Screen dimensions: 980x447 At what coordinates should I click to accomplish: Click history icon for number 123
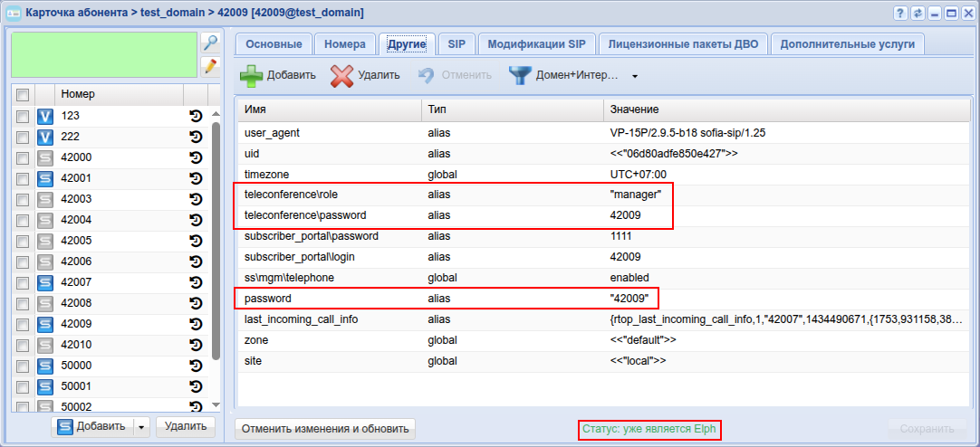pos(197,116)
